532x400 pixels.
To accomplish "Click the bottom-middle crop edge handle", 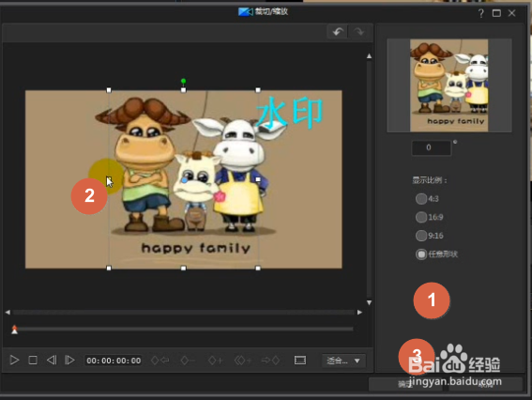I will 183,268.
